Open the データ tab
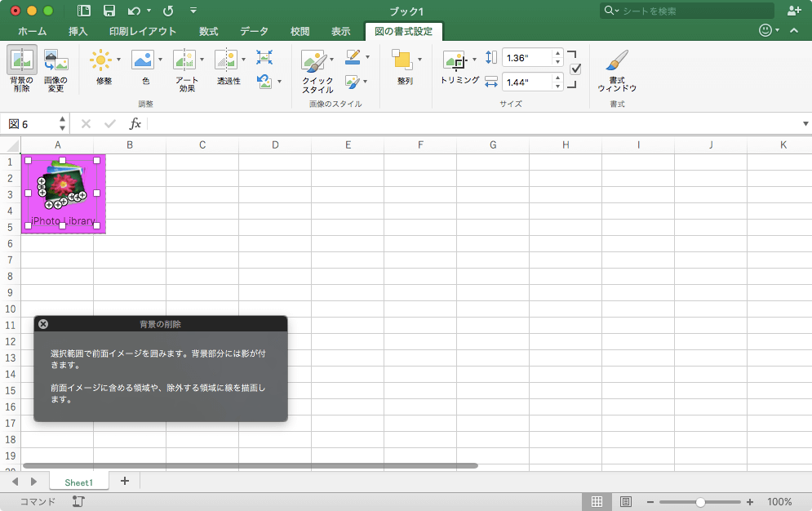Screen dimensions: 812x511 [254, 32]
